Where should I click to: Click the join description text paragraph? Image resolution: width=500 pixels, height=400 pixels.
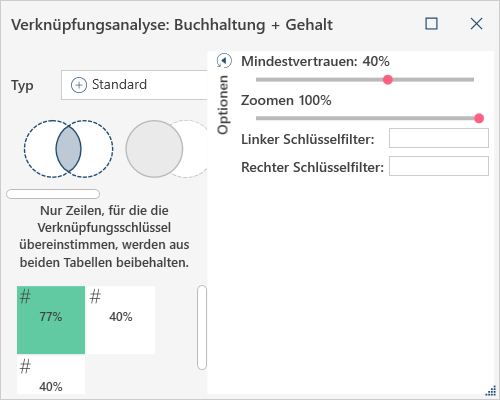(104, 237)
